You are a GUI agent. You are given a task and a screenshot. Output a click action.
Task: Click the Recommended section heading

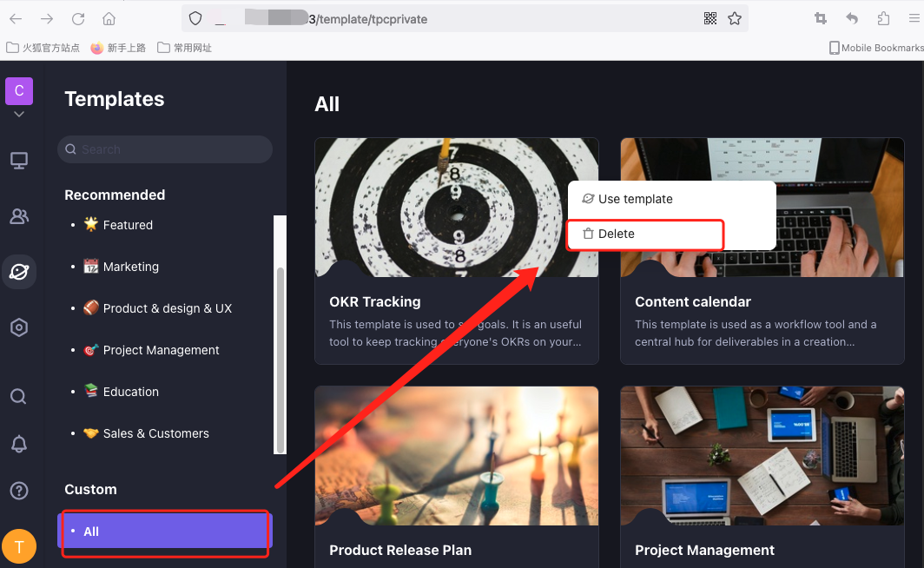tap(115, 195)
